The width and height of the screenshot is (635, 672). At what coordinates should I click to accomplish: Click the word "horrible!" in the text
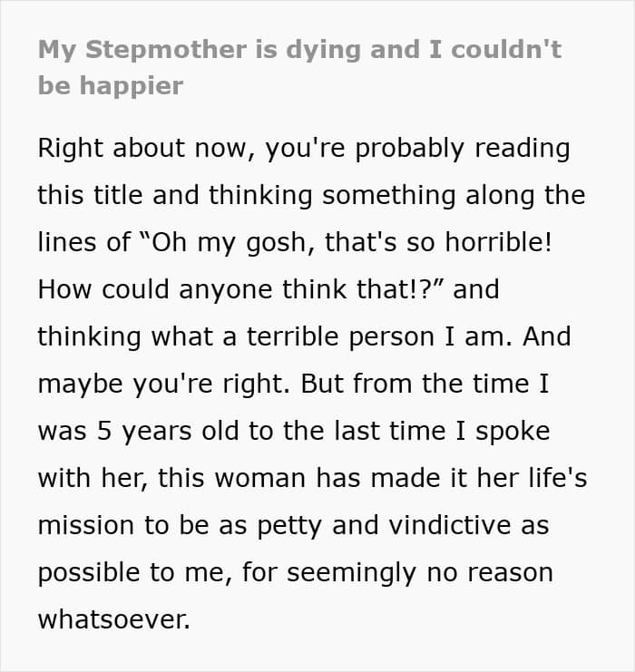click(511, 242)
